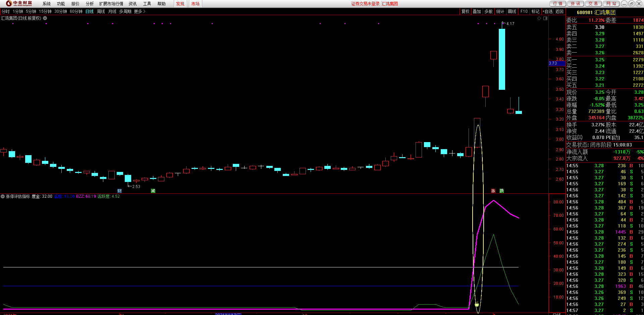The width and height of the screenshot is (644, 315).
Task: Click the diamond icon above the chart
Action: pyautogui.click(x=539, y=18)
